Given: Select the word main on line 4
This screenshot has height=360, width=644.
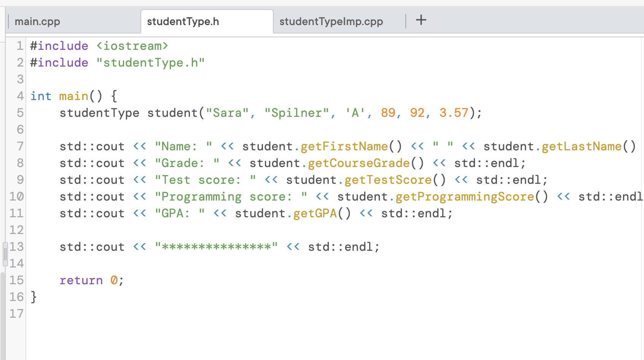Looking at the screenshot, I should click(x=74, y=96).
